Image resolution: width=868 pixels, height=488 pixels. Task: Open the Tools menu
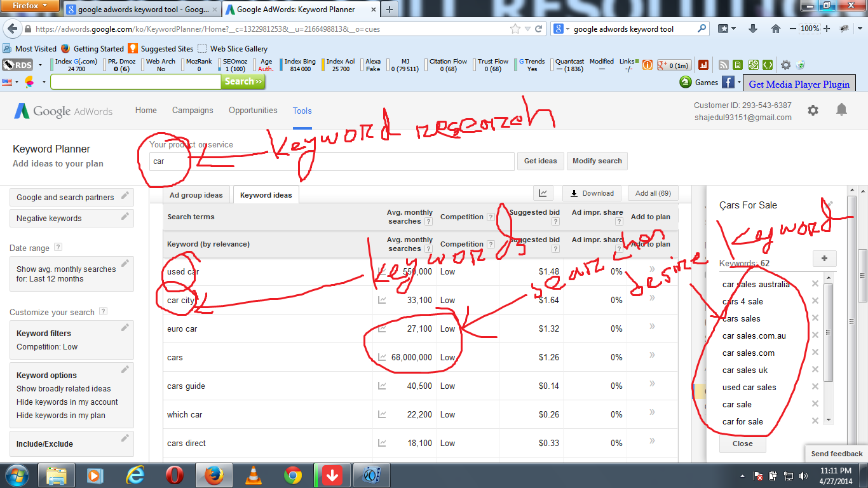coord(302,111)
